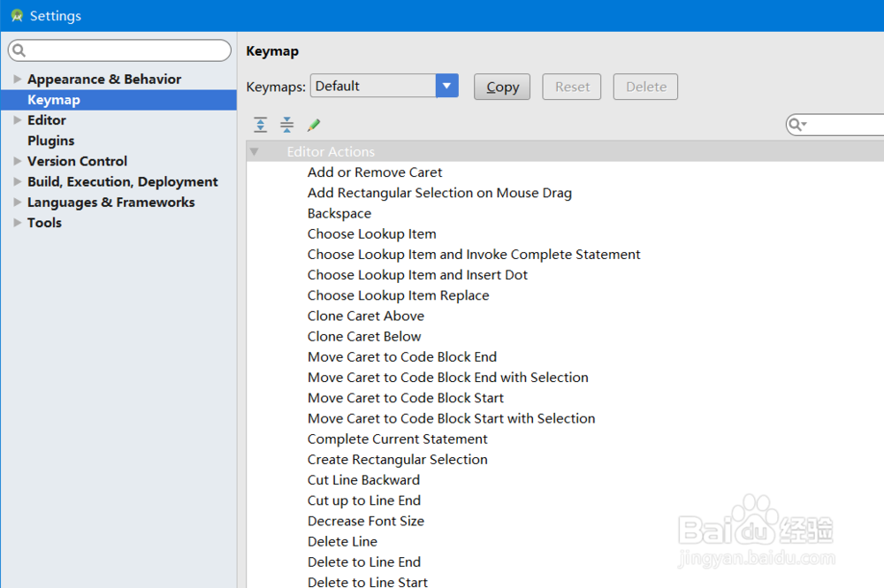Screen dimensions: 884x588
Task: Click the Delete button
Action: tap(645, 87)
